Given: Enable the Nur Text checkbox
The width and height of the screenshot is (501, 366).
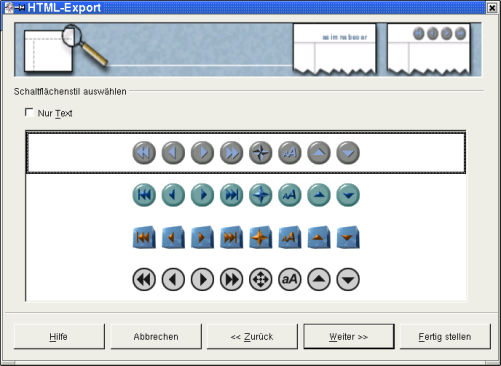Looking at the screenshot, I should coord(29,113).
